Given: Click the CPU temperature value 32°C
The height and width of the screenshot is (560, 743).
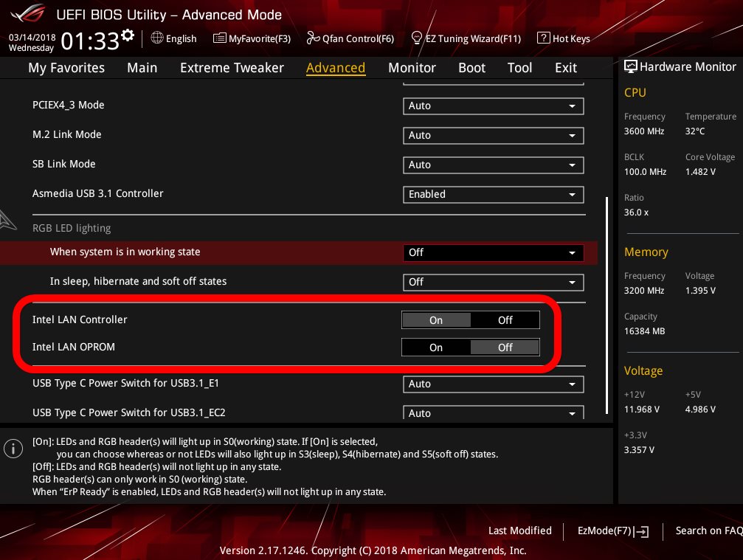Looking at the screenshot, I should 694,131.
